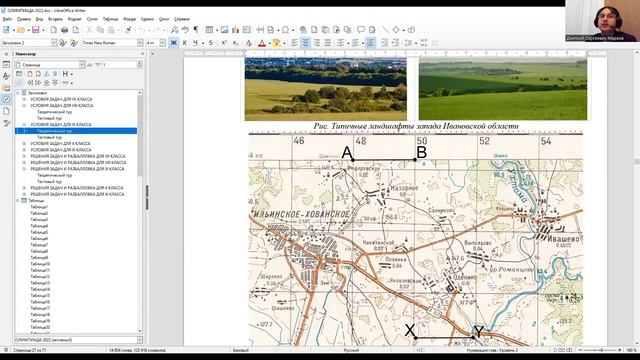The width and height of the screenshot is (640, 360).
Task: Click the Superscript icon
Action: coord(224,42)
